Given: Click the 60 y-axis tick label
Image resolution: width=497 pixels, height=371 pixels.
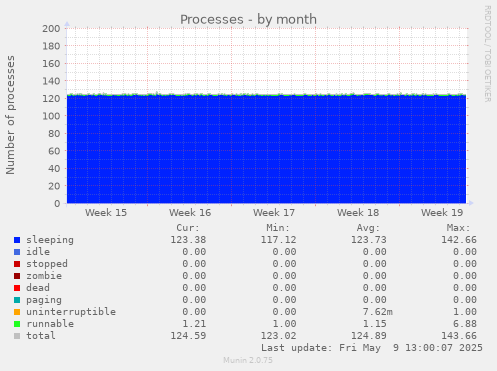Looking at the screenshot, I should pos(54,151).
